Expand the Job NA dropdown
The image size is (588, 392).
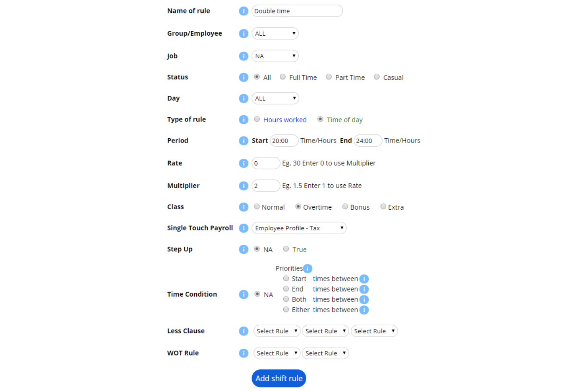275,56
